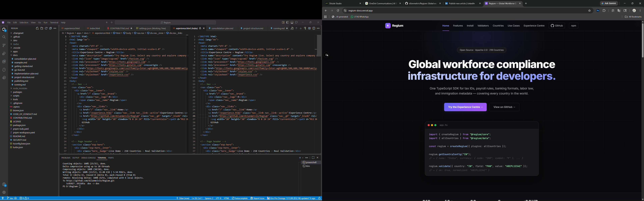
Task: Open the Features link in Regium navbar
Action: [x=458, y=26]
